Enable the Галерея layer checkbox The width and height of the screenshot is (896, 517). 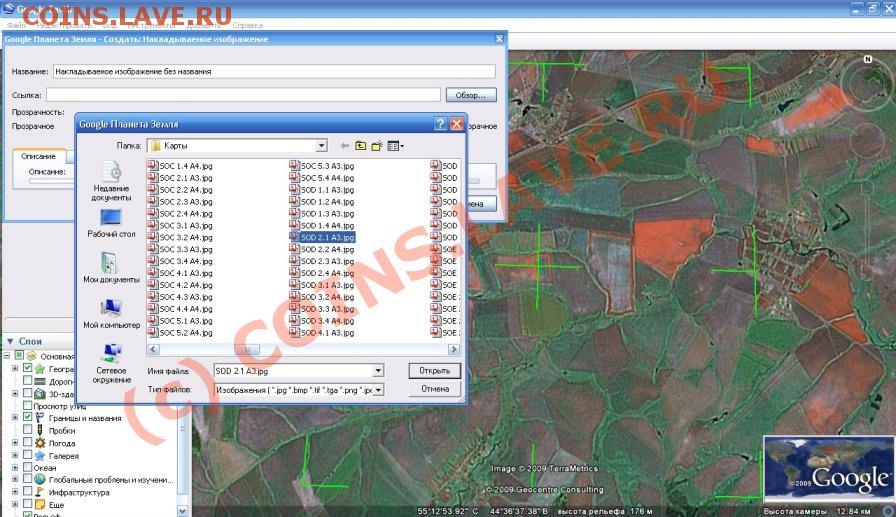tap(27, 455)
